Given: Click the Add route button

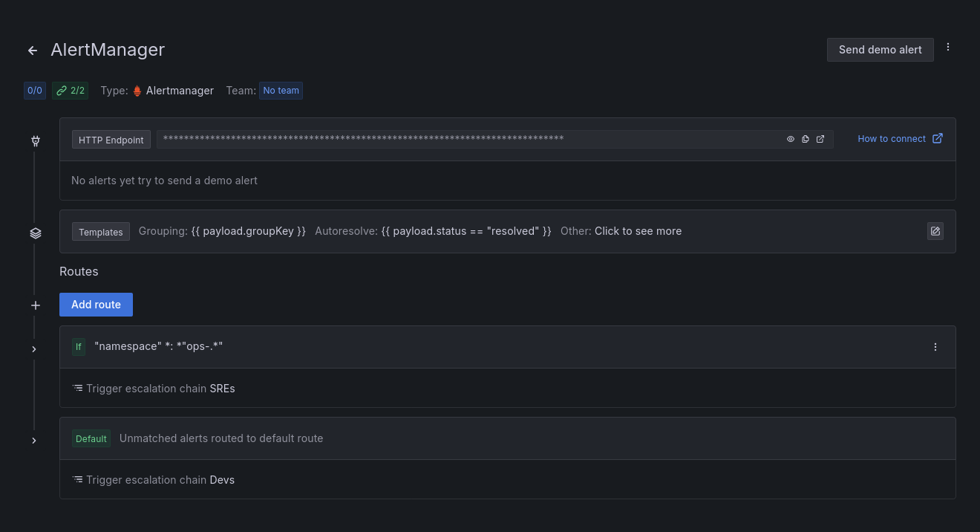Looking at the screenshot, I should click(x=96, y=304).
